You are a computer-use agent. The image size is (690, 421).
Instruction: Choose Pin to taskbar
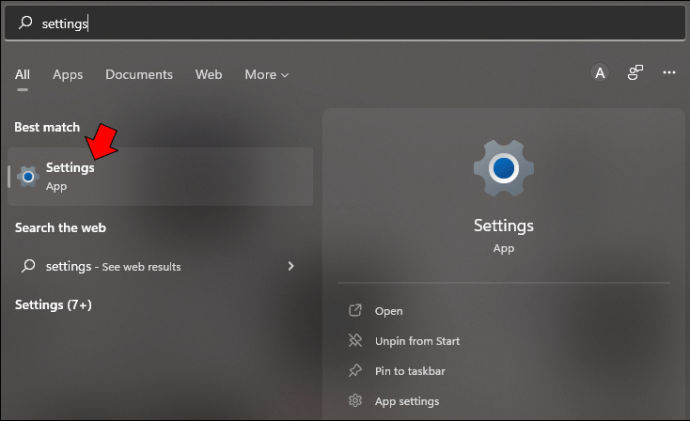[410, 371]
